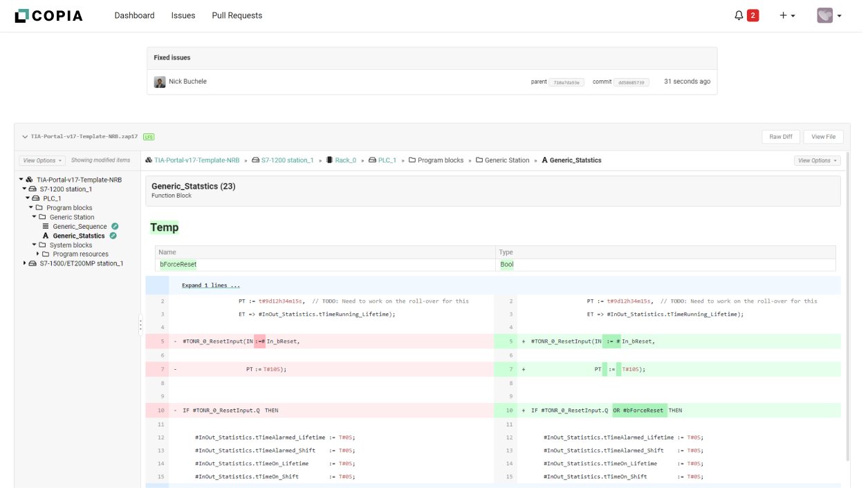Viewport: 868px width, 488px height.
Task: Click the Nick Buchele avatar
Action: coord(160,82)
